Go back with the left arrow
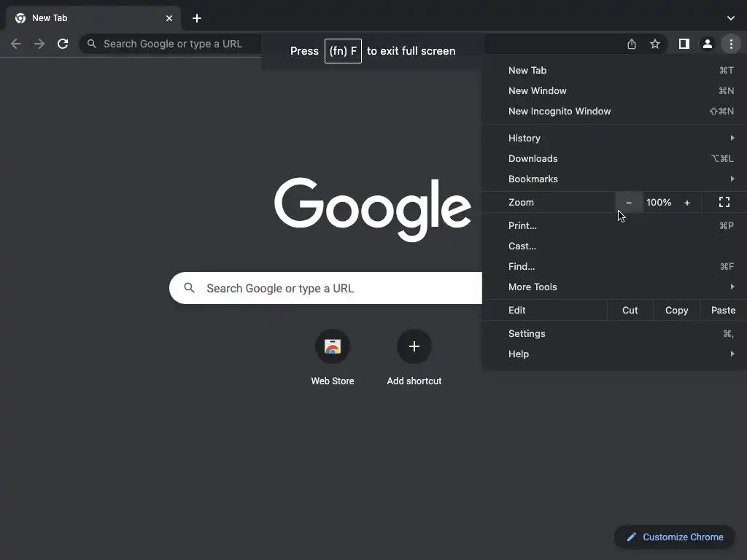The height and width of the screenshot is (560, 747). [16, 44]
